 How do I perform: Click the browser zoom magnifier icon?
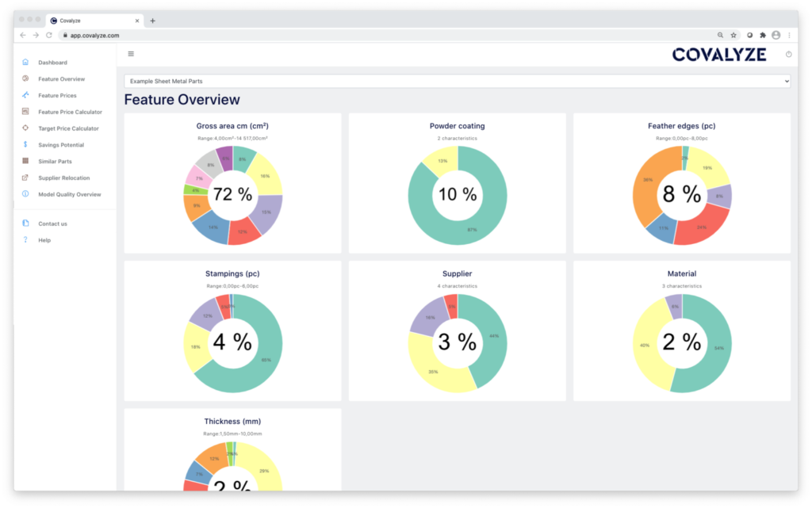click(x=720, y=35)
